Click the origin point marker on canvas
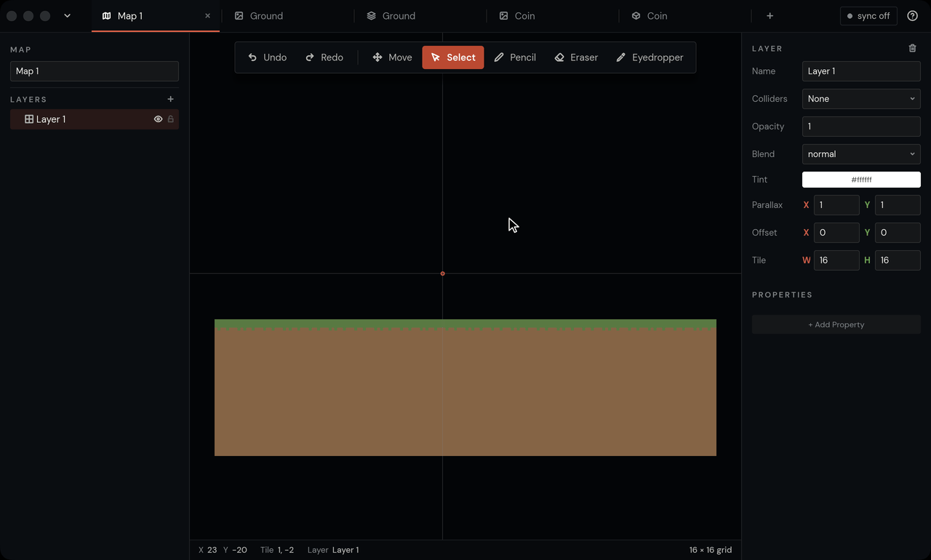931x560 pixels. click(442, 273)
